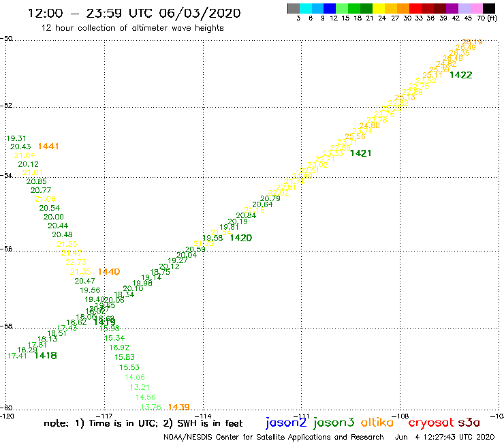The image size is (504, 443).
Task: Click the wave height value 13.76
Action: pyautogui.click(x=151, y=408)
